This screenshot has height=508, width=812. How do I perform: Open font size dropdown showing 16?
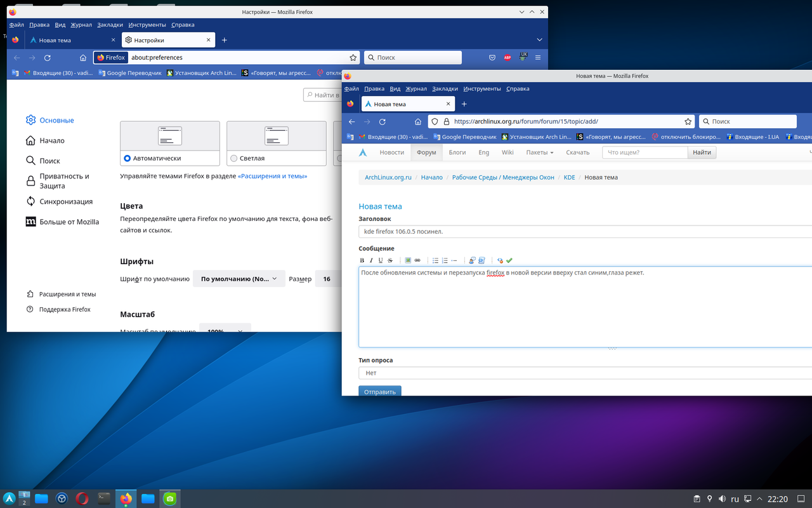click(329, 279)
